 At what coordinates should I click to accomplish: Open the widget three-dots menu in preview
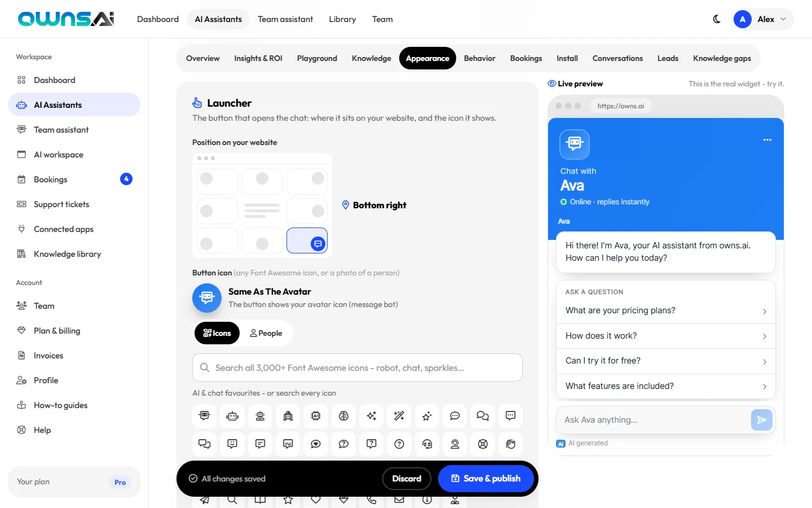tap(767, 139)
